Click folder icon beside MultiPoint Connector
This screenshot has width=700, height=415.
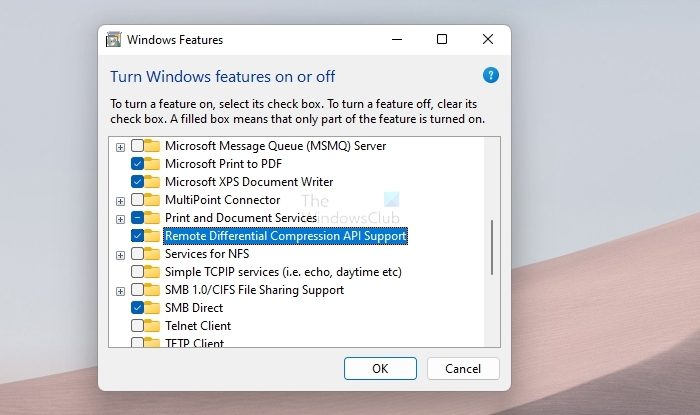(152, 200)
